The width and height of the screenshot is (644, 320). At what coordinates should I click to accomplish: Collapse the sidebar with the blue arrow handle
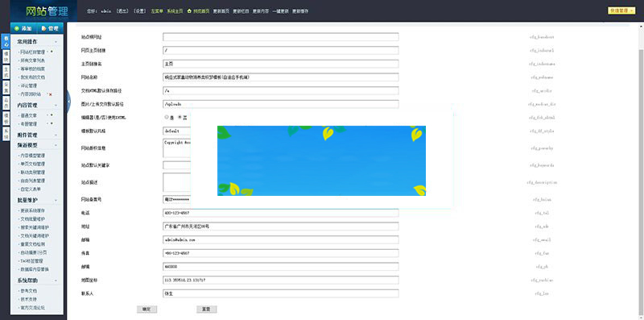[x=68, y=102]
